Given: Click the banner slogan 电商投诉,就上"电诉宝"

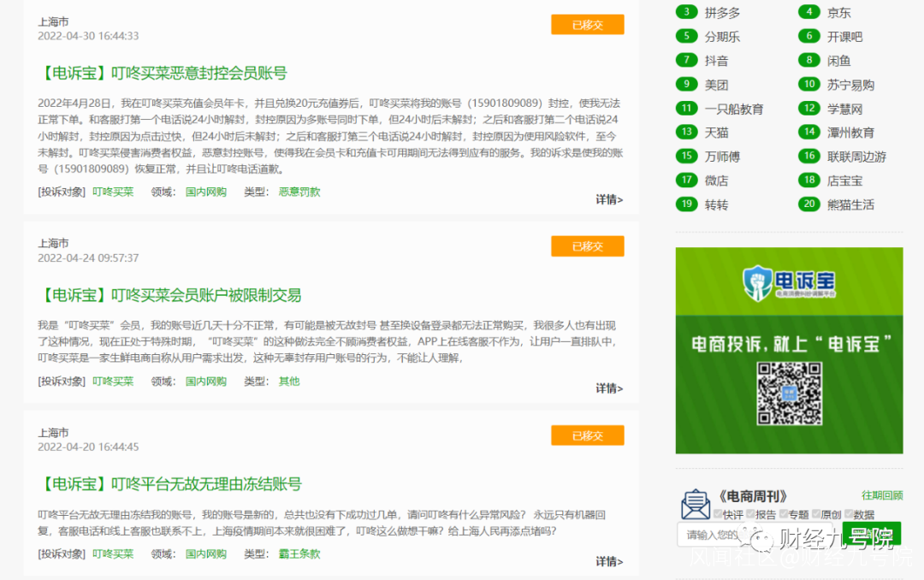Looking at the screenshot, I should point(791,344).
